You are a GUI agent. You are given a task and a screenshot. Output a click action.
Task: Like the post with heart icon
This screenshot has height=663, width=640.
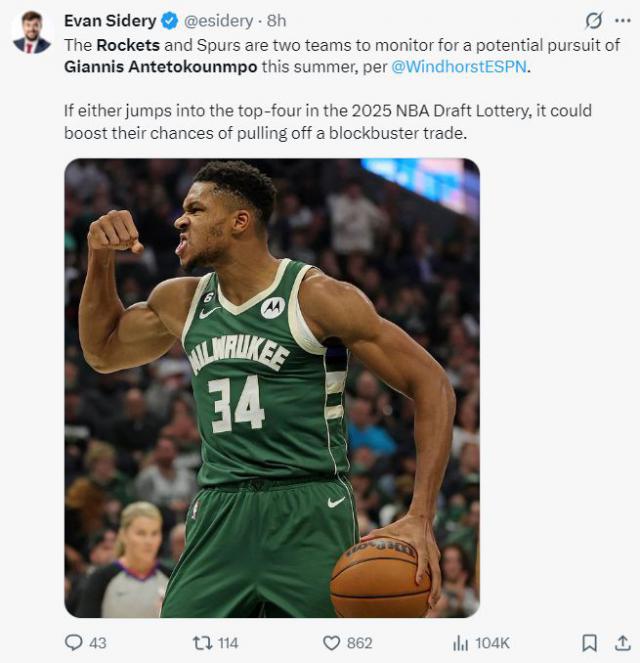[331, 642]
